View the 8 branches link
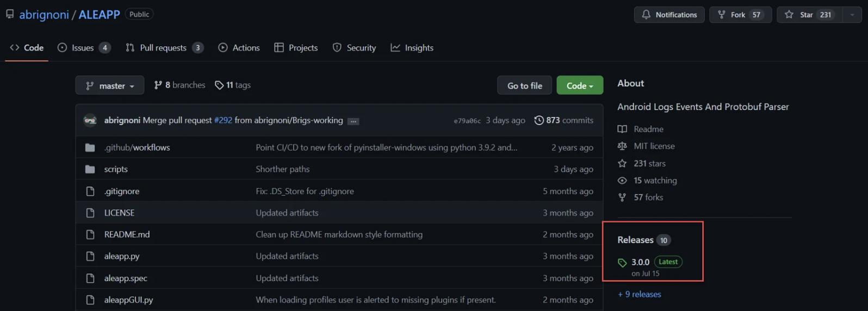 180,85
